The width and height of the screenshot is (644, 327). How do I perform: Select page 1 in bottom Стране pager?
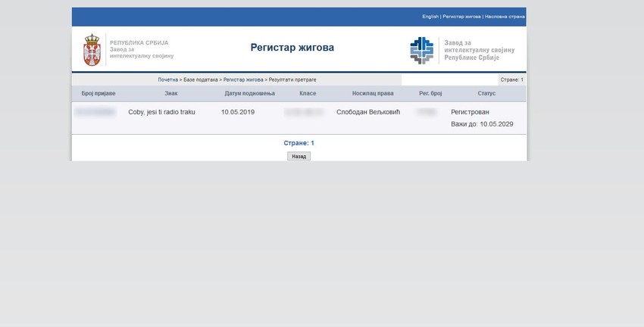(x=313, y=143)
